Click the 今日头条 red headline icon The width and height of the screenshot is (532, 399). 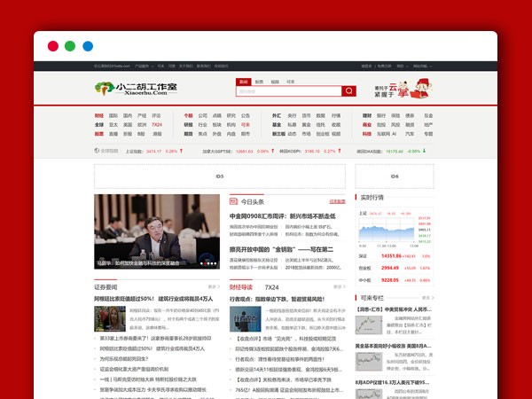click(x=234, y=201)
